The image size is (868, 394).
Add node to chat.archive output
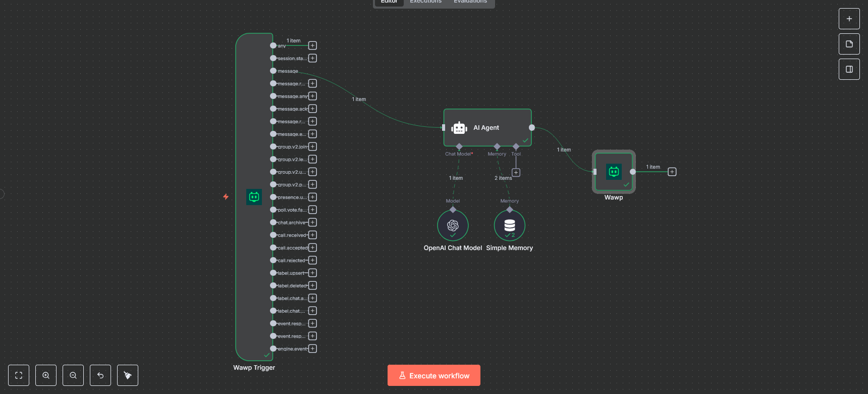pyautogui.click(x=312, y=222)
